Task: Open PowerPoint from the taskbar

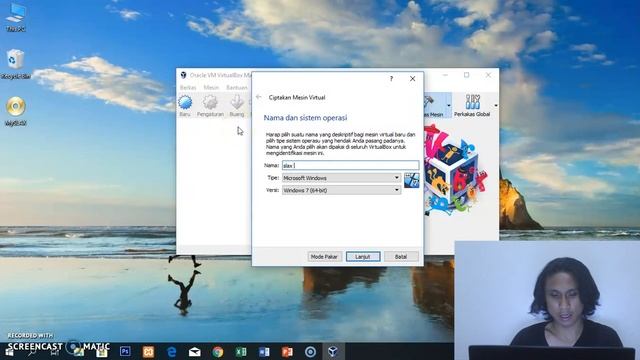Action: pos(287,351)
